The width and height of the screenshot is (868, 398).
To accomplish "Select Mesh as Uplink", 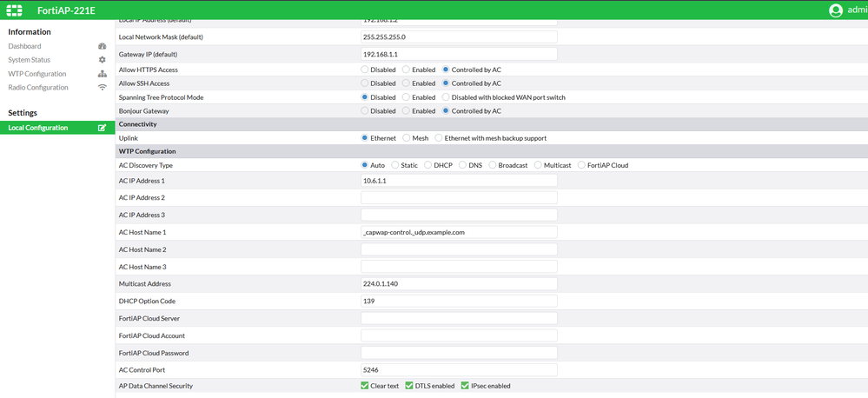I will pyautogui.click(x=407, y=138).
